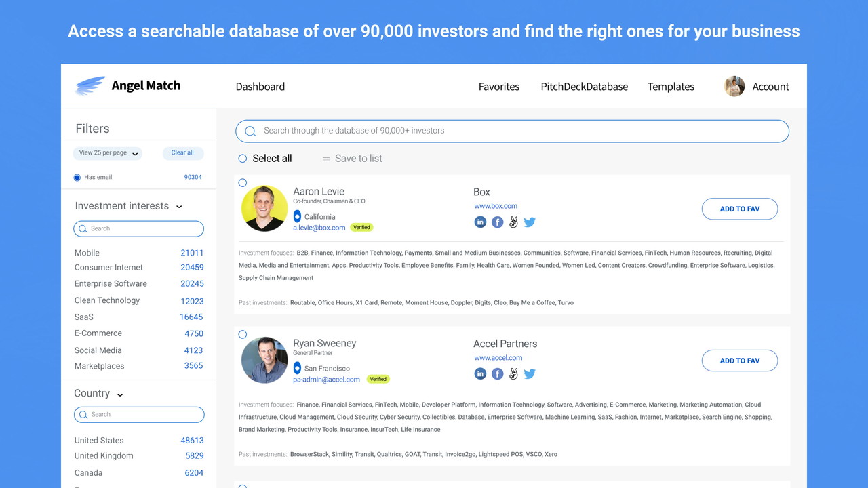Open Aaron Levie's Facebook icon

pos(497,222)
